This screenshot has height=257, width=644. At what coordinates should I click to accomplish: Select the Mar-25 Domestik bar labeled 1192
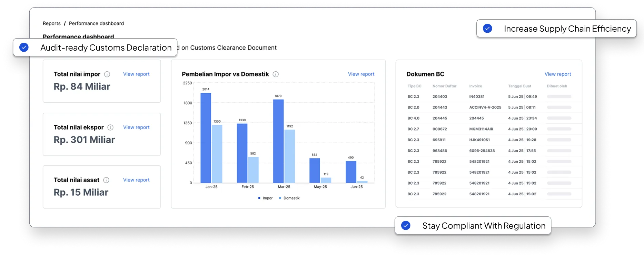click(290, 156)
